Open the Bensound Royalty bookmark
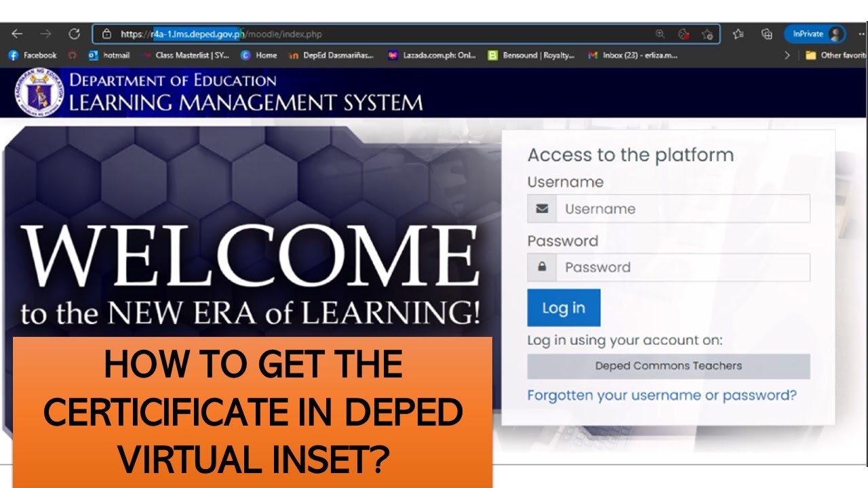868x488 pixels. [531, 56]
